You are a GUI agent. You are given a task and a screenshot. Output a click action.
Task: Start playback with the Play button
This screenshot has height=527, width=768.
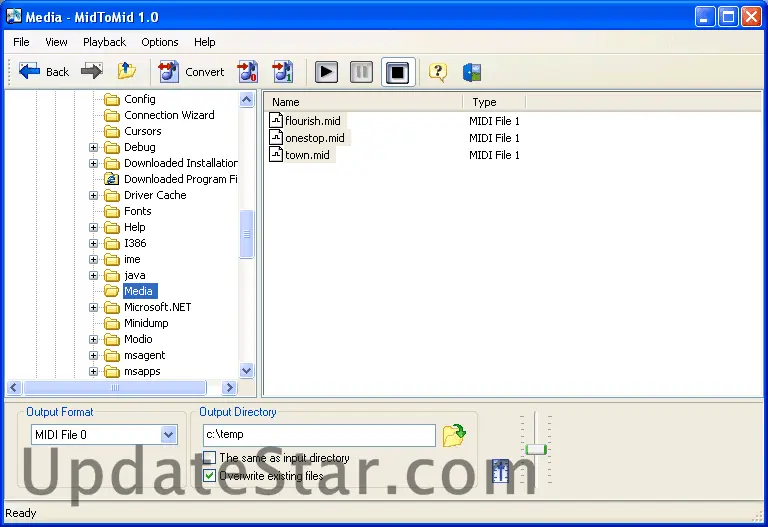(x=326, y=72)
